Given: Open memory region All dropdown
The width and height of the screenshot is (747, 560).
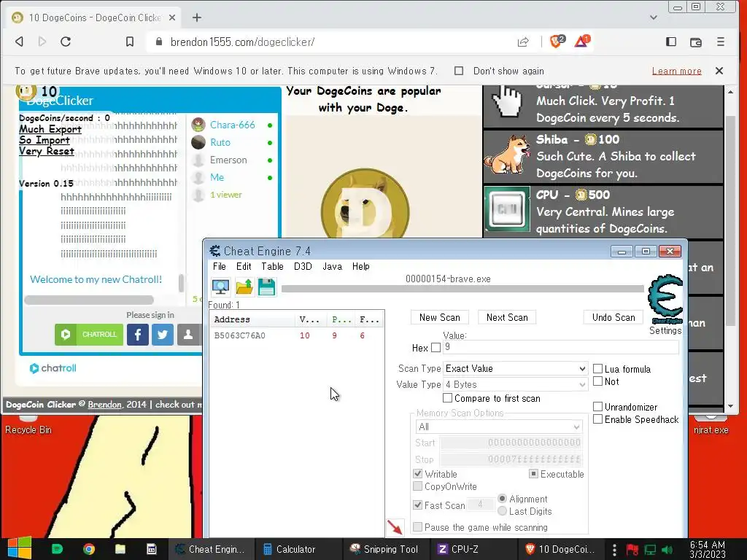Looking at the screenshot, I should [x=498, y=427].
